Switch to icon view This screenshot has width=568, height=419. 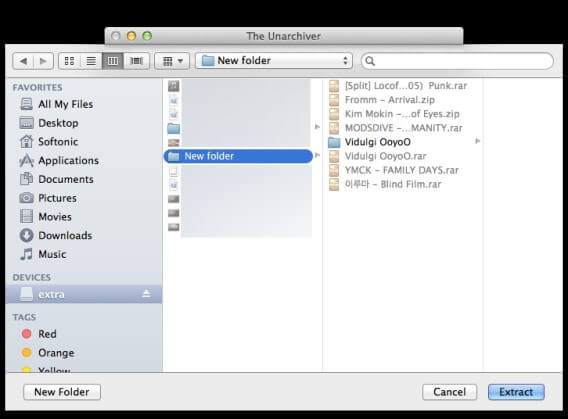pos(70,61)
